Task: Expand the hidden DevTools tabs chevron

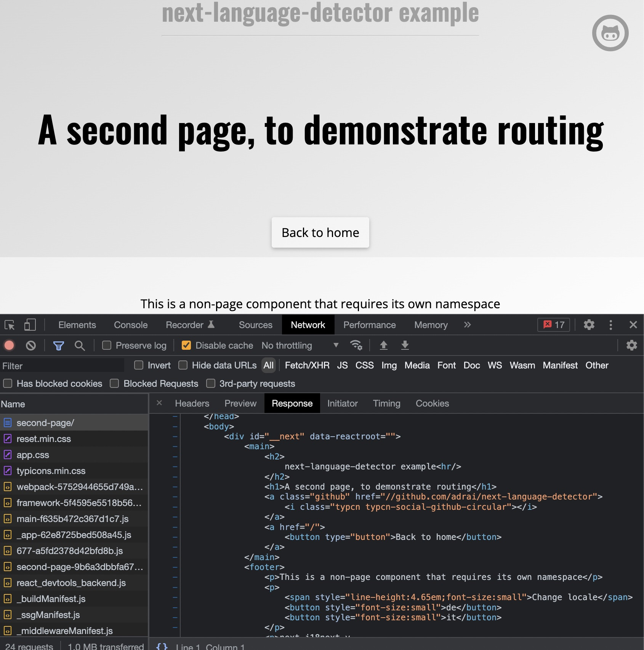Action: click(x=467, y=325)
